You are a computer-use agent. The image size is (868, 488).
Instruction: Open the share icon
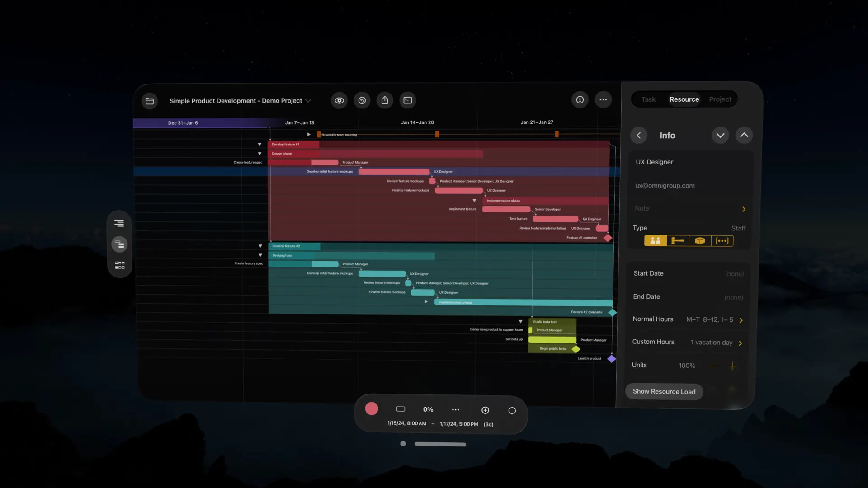click(385, 100)
